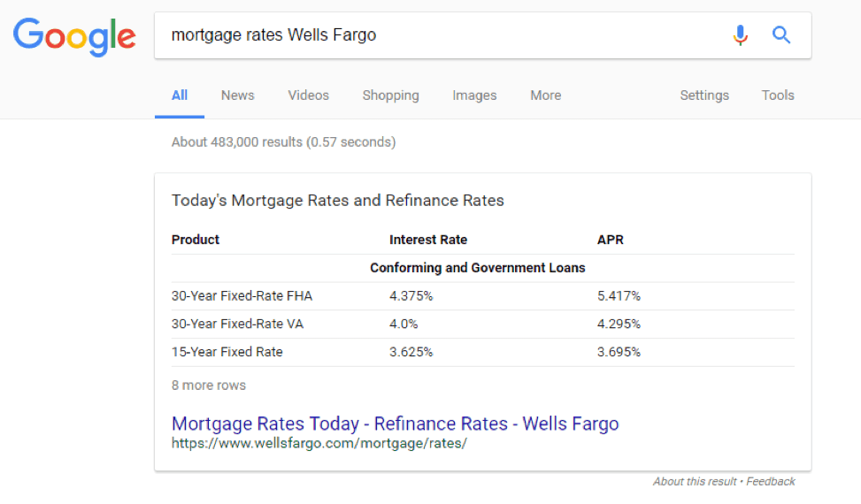The image size is (861, 504).
Task: Switch to the News tab
Action: [x=237, y=95]
